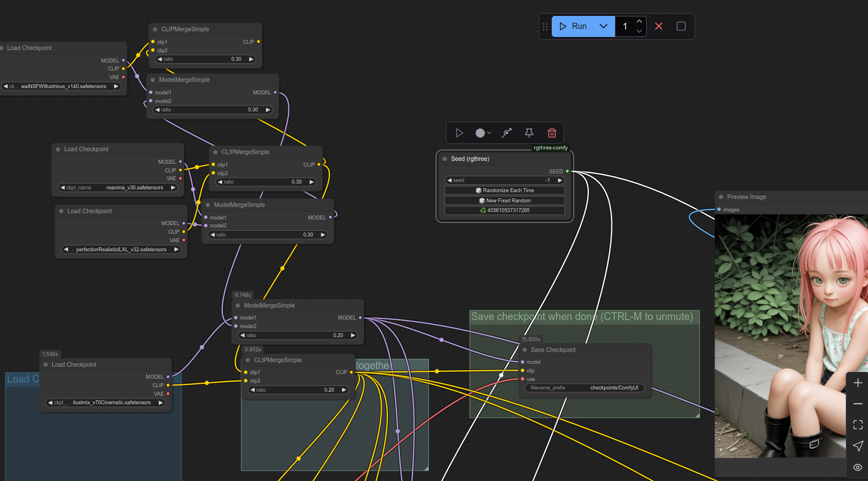Open the ilustmix_v70Cinematic checkpoint list
868x481 pixels.
point(105,403)
